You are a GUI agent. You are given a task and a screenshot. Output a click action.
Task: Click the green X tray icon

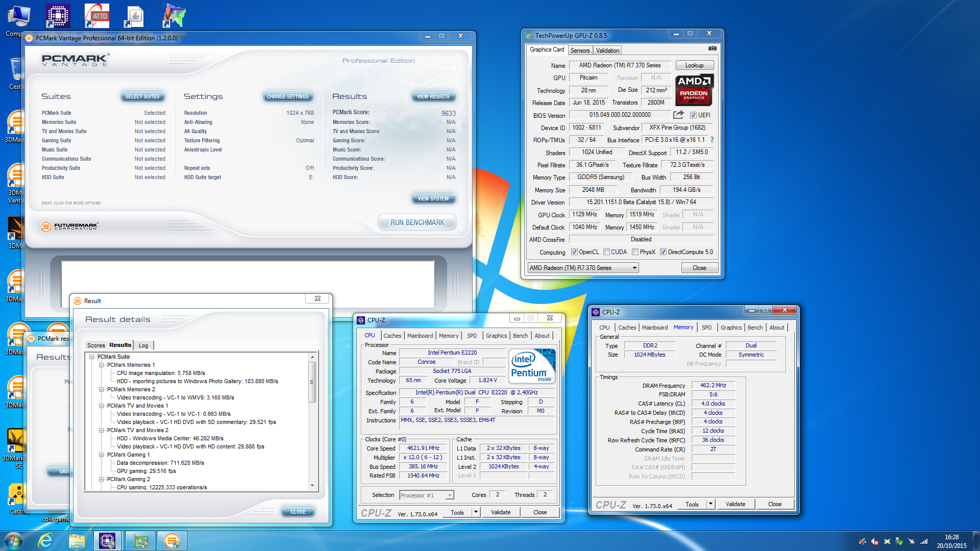click(x=887, y=541)
